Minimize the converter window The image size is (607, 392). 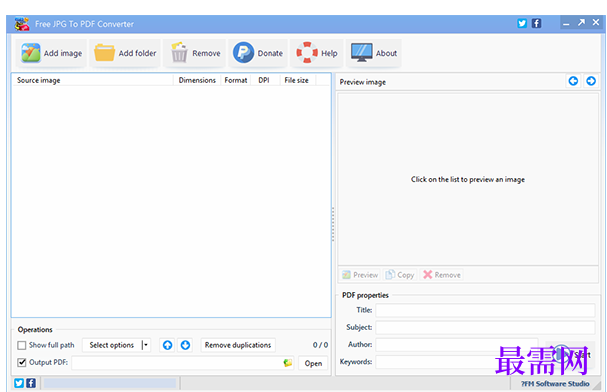click(x=566, y=23)
